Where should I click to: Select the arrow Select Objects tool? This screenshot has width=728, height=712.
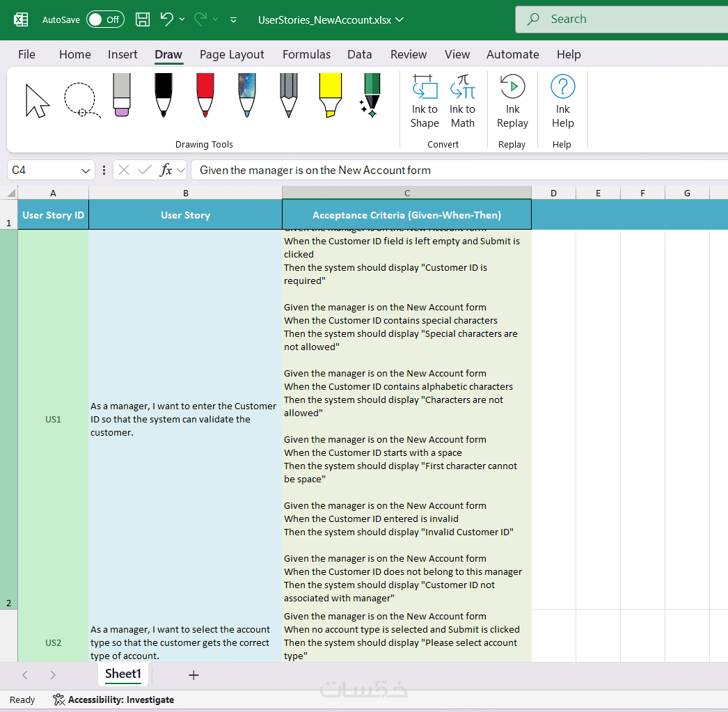[x=37, y=100]
